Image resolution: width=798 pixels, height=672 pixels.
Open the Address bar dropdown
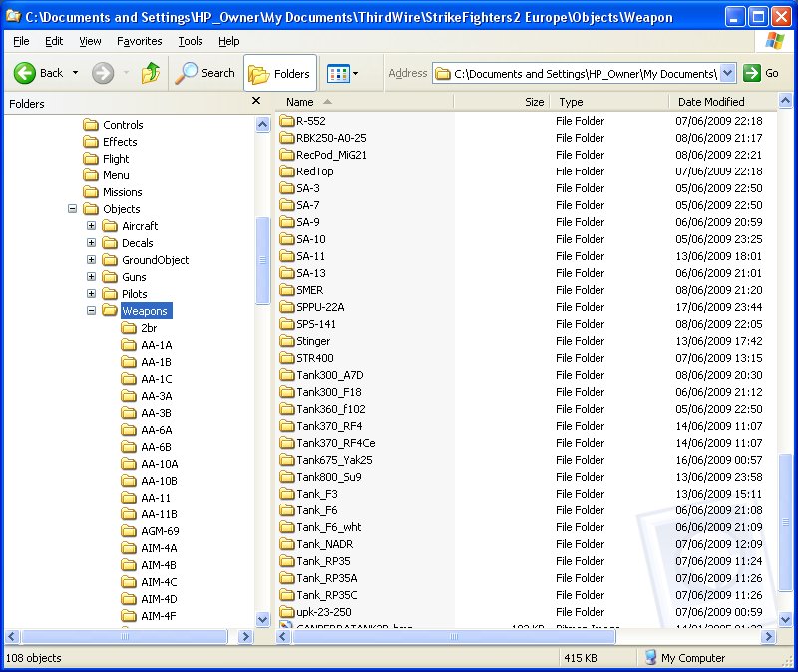click(x=728, y=73)
